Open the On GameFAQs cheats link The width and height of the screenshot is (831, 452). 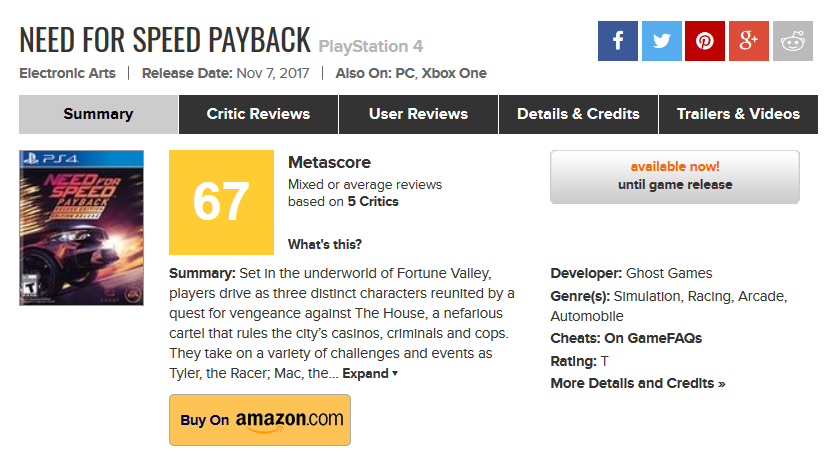coord(654,338)
